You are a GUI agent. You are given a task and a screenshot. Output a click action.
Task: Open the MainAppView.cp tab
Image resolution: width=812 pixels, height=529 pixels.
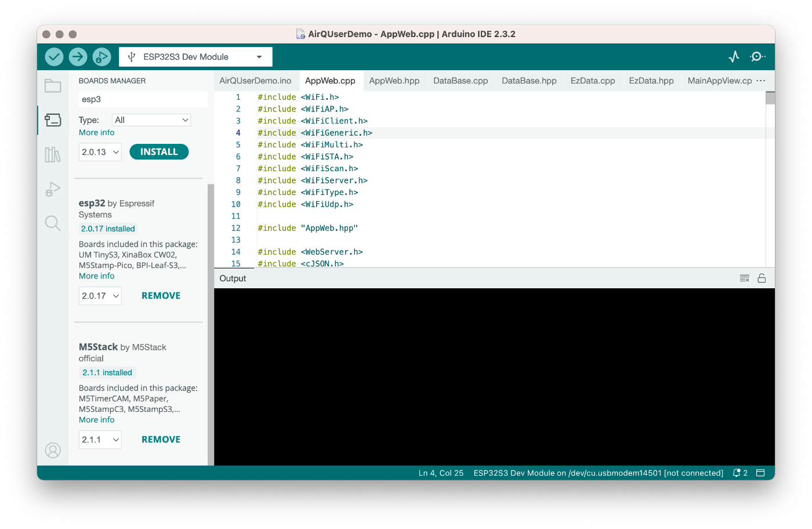click(720, 81)
